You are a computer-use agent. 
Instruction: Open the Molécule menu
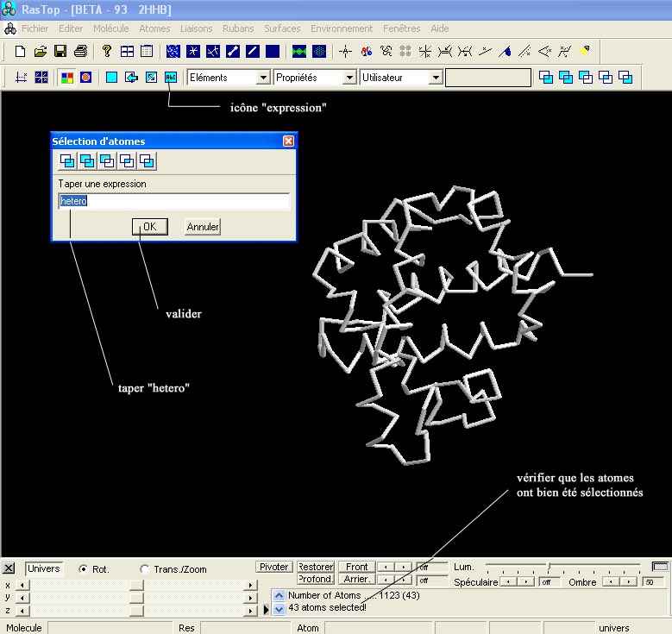click(x=111, y=28)
